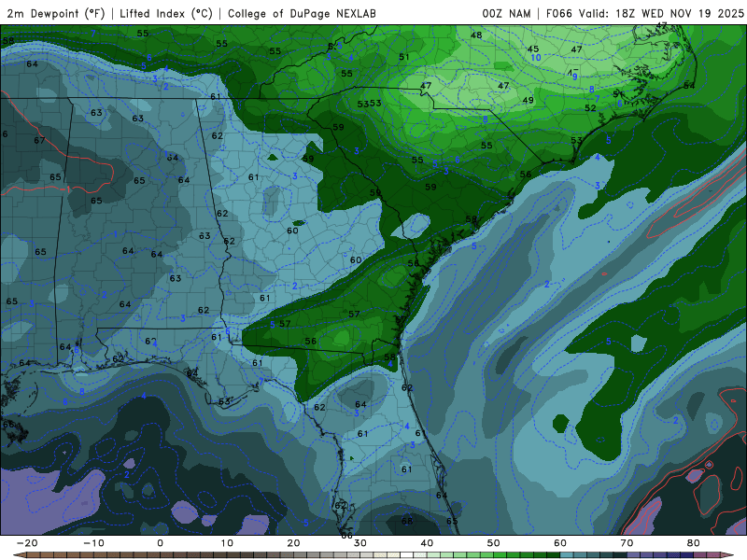Screen dimensions: 747x560
Task: Click the colorbar's left end arrow
Action: pyautogui.click(x=20, y=555)
